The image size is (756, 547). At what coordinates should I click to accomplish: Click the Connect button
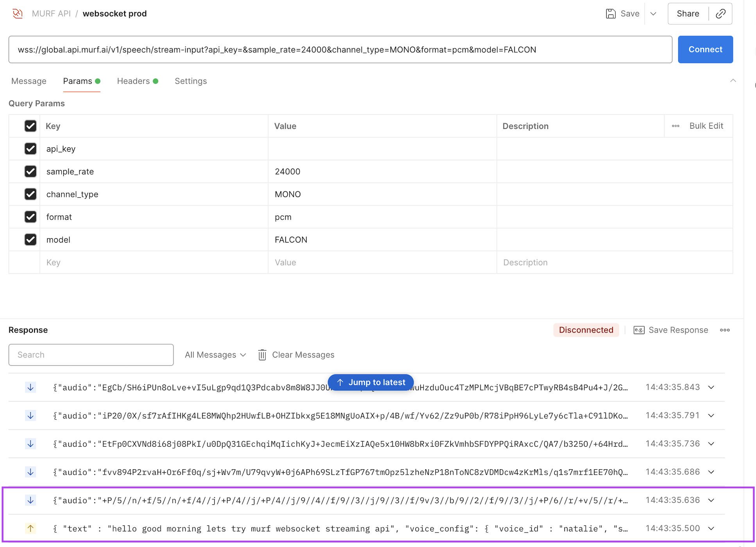(x=705, y=49)
